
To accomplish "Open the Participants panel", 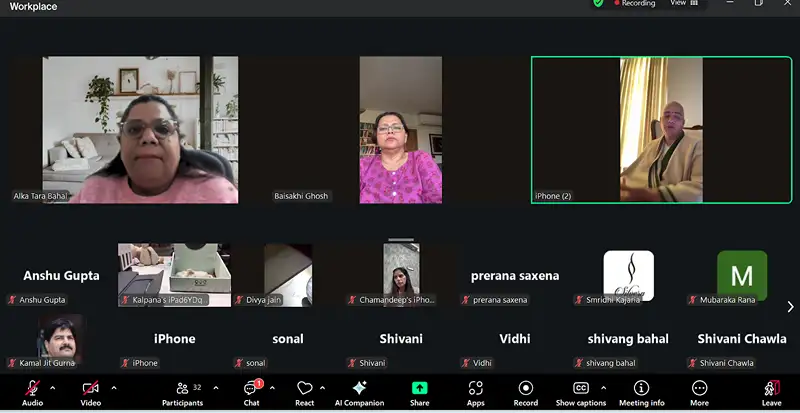I will (182, 388).
